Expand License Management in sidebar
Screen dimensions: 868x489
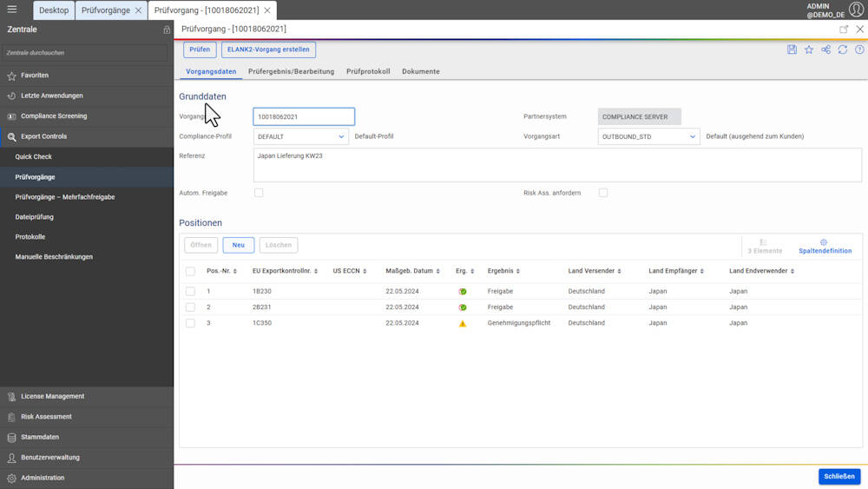pyautogui.click(x=52, y=396)
